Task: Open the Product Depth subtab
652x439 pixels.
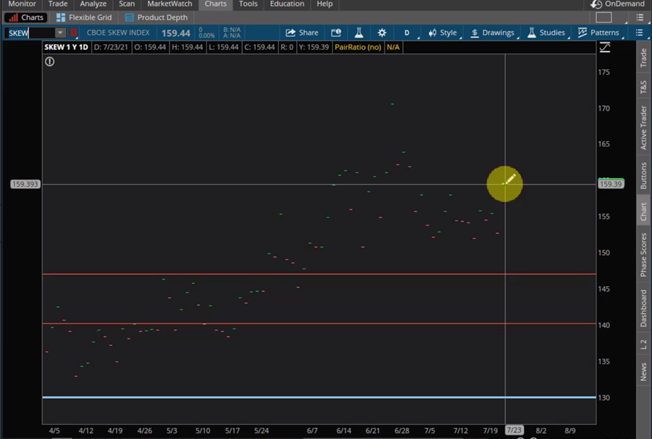Action: 160,17
